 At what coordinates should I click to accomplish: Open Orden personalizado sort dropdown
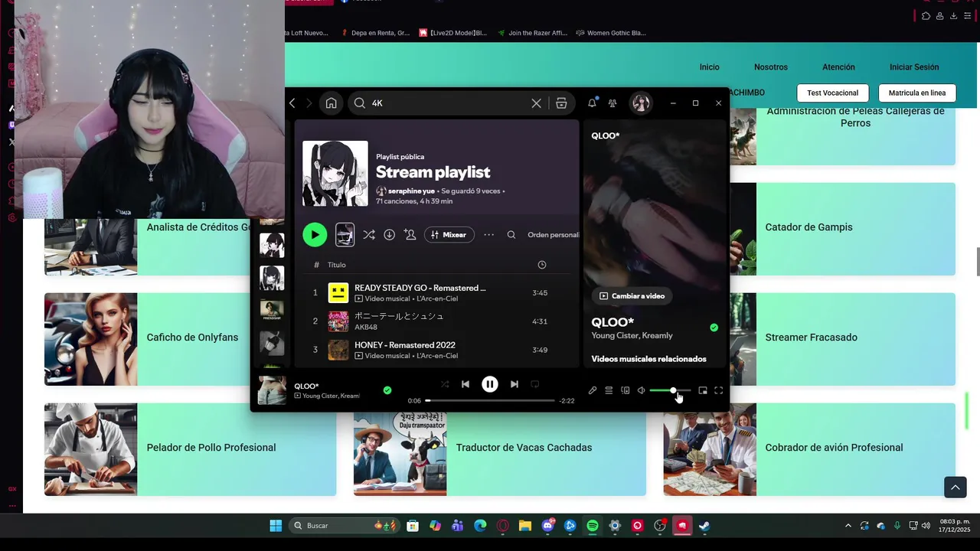coord(553,235)
